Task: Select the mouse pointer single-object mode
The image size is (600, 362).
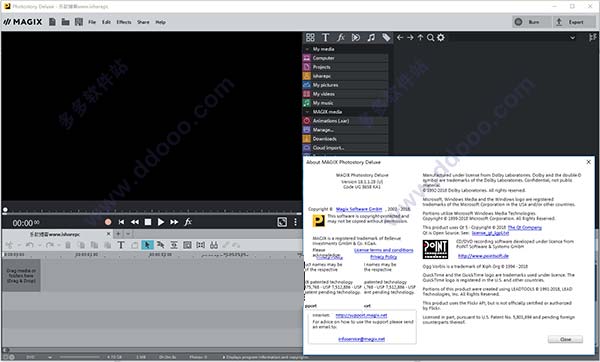Action: tap(147, 245)
